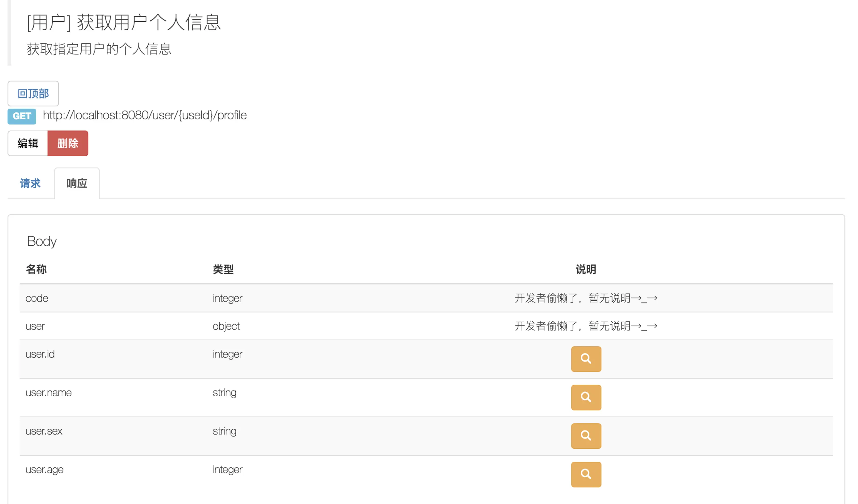This screenshot has width=858, height=504.
Task: Click magnifier icon in user.sex row
Action: [x=586, y=436]
